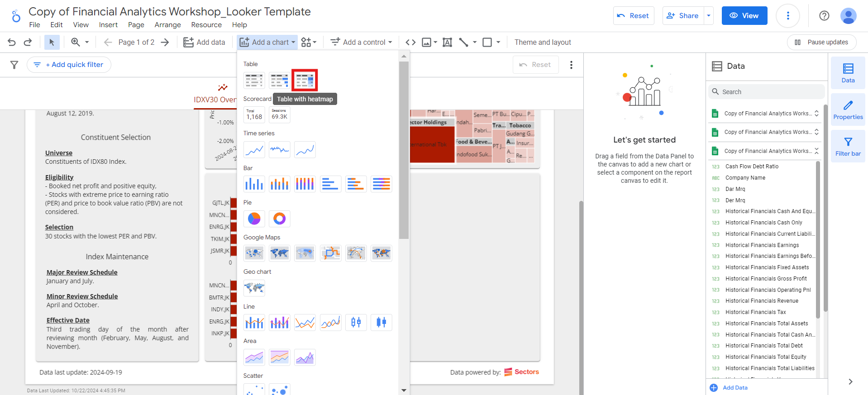The image size is (868, 395).
Task: Click the View button
Action: click(744, 15)
